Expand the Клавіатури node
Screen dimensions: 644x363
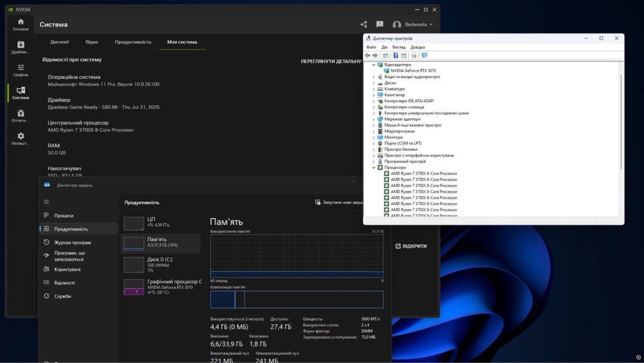click(374, 89)
